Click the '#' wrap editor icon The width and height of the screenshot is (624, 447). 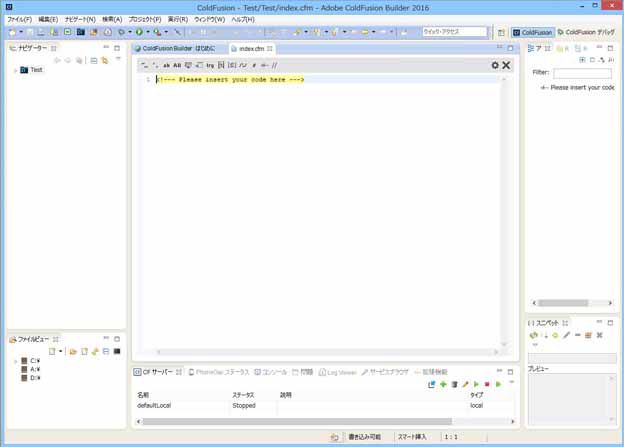pos(254,65)
